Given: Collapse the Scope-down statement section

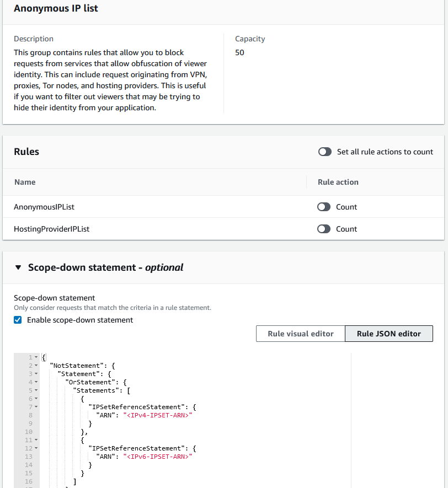Looking at the screenshot, I should [x=18, y=266].
